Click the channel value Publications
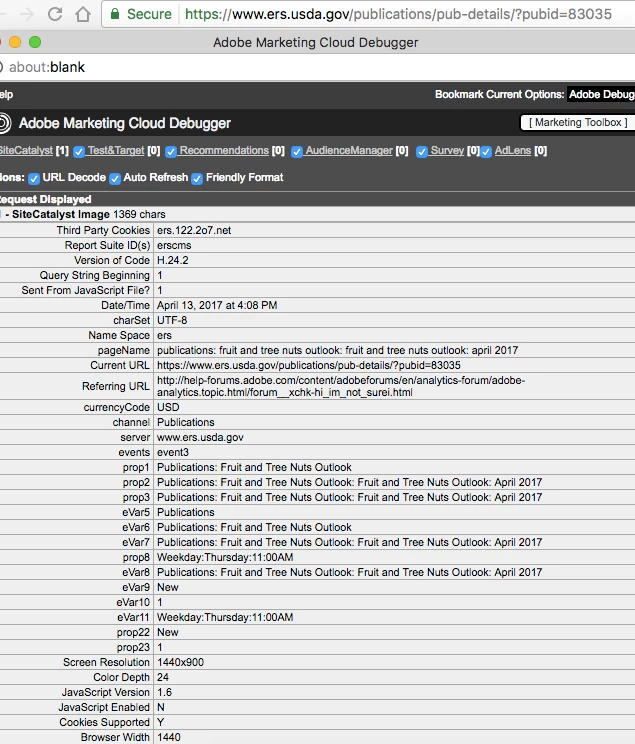The width and height of the screenshot is (635, 744). [186, 422]
